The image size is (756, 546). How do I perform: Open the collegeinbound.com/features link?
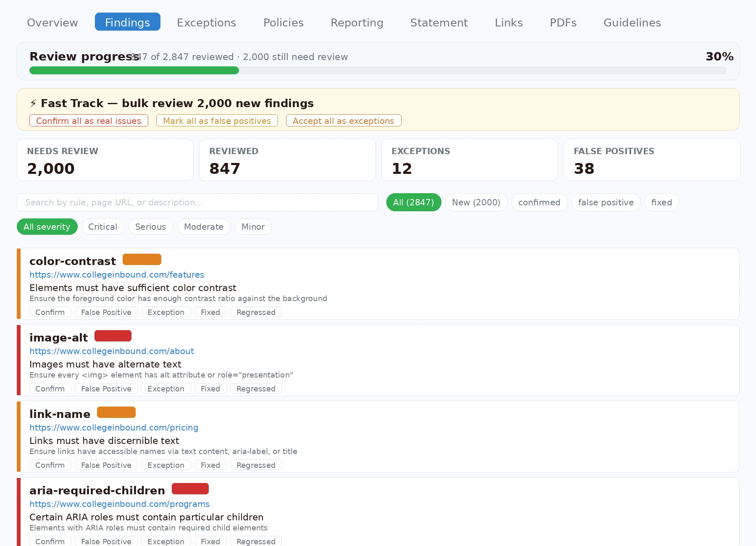pyautogui.click(x=117, y=275)
